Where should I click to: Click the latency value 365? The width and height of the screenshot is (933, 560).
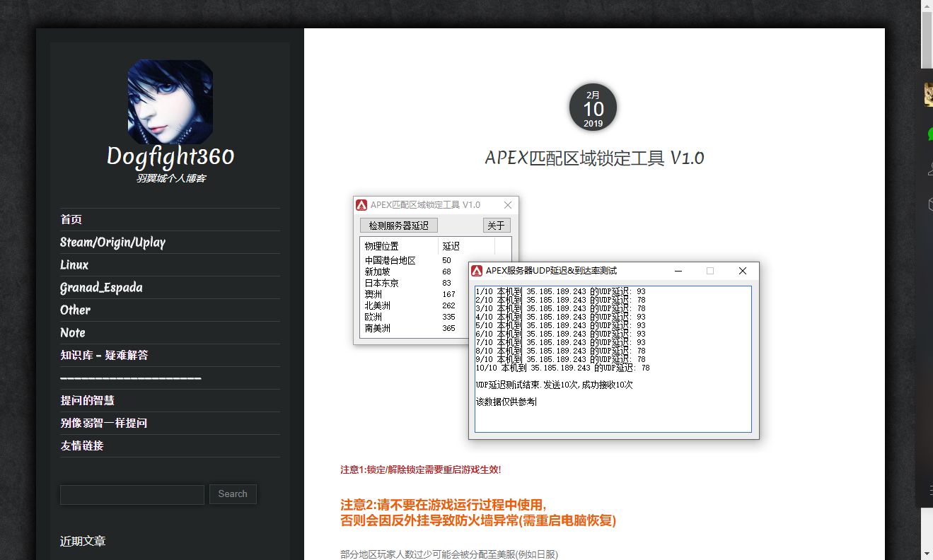click(x=448, y=329)
